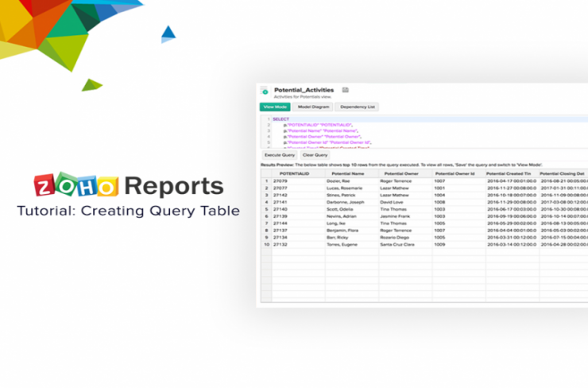Click cell 27132 in POTENTIALID column
This screenshot has height=388, width=588.
point(299,245)
